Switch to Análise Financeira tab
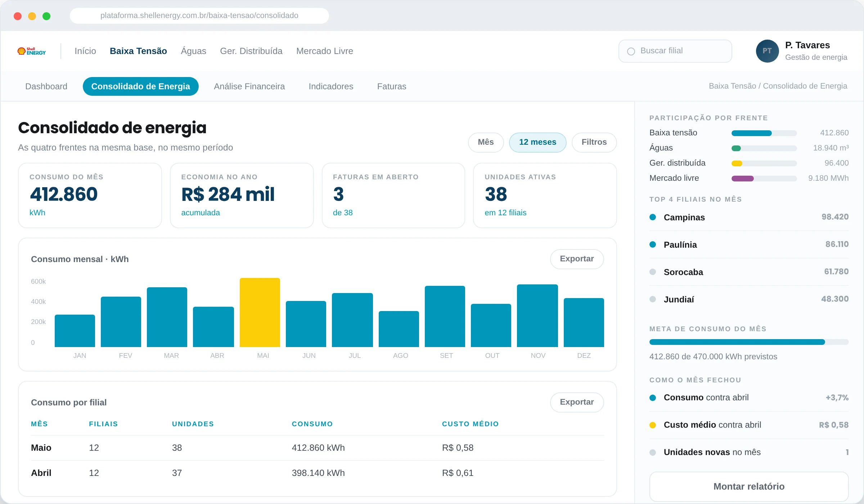 coord(249,86)
